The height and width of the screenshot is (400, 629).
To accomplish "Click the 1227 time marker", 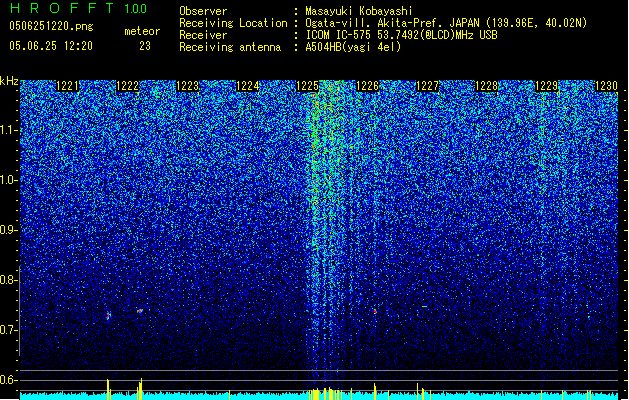I will tap(428, 86).
